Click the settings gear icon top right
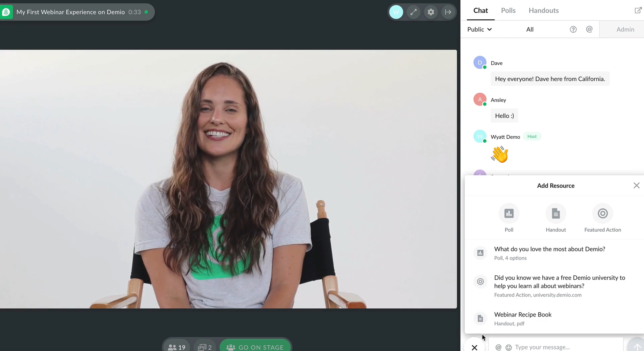 pyautogui.click(x=431, y=12)
